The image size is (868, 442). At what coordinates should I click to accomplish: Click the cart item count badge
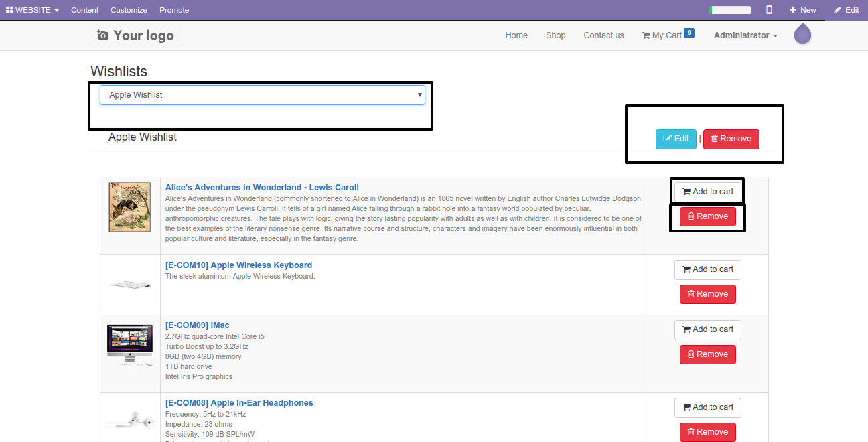point(689,33)
